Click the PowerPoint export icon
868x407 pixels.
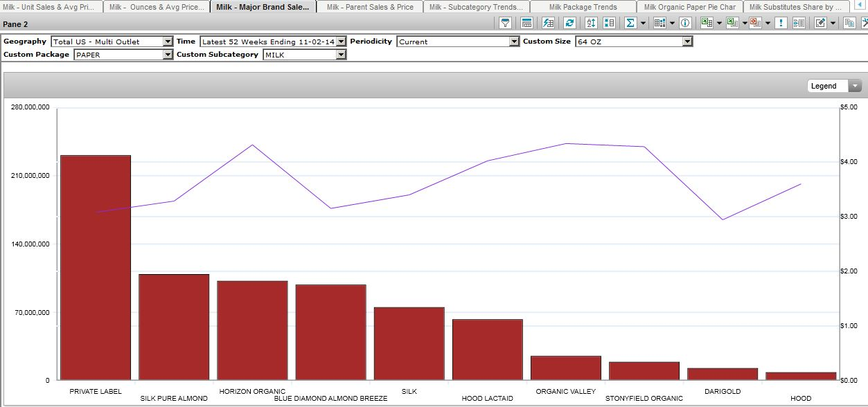point(755,23)
